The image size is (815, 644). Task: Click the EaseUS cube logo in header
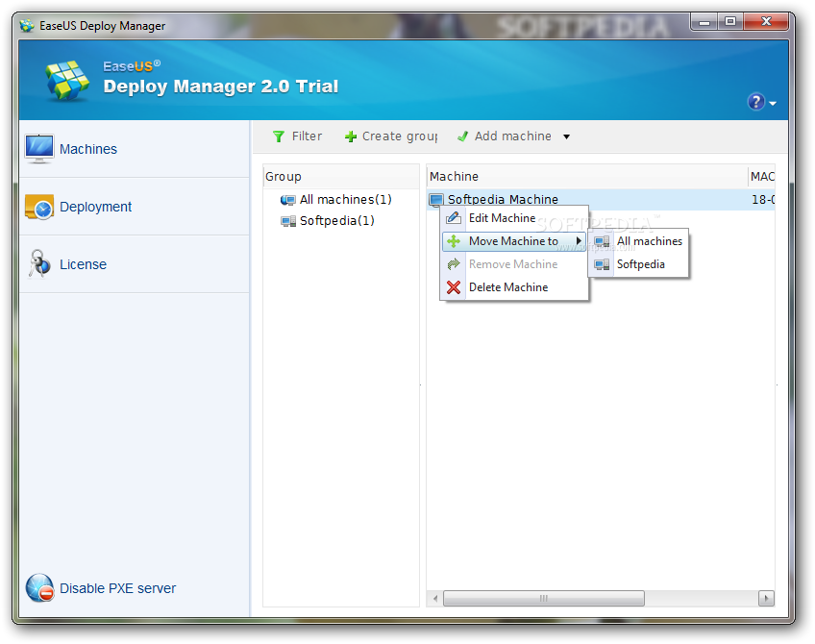(x=67, y=80)
